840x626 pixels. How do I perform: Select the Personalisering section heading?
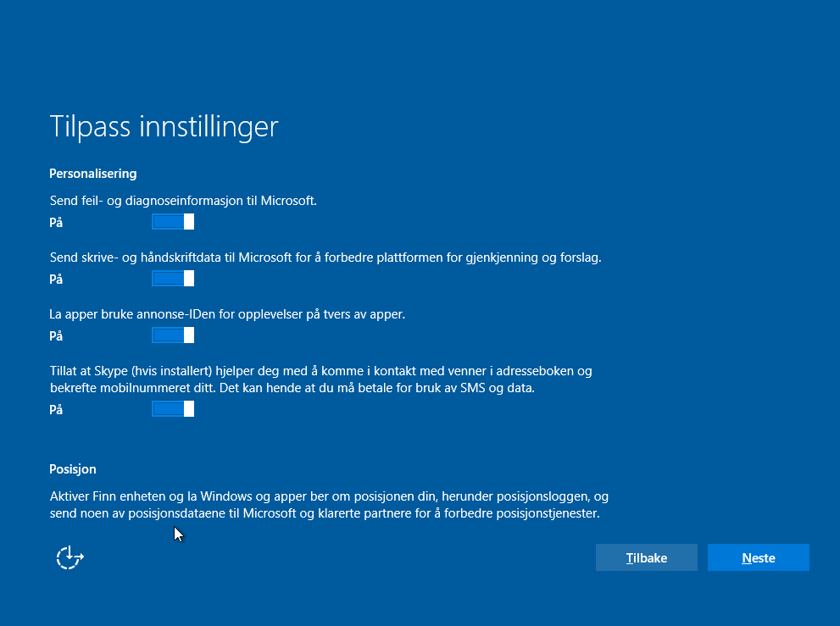click(93, 174)
